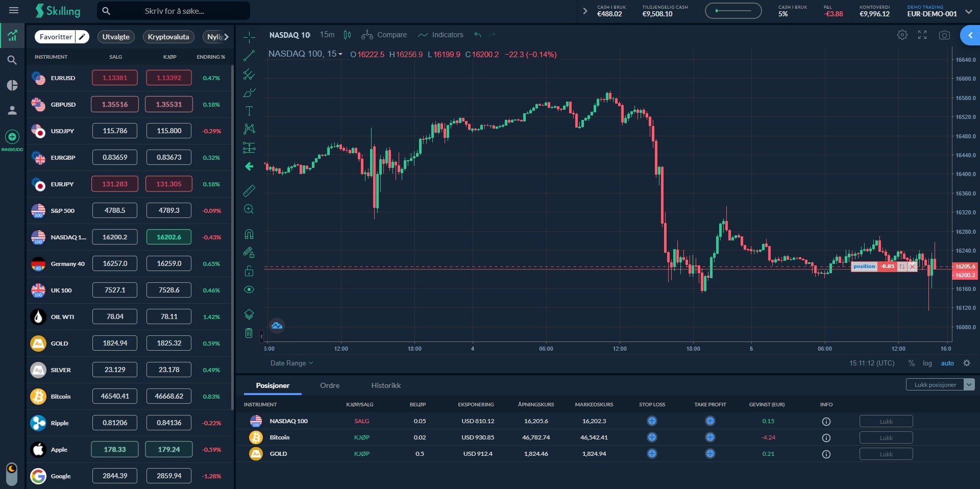Open the trading chart view in sidebar

(12, 36)
